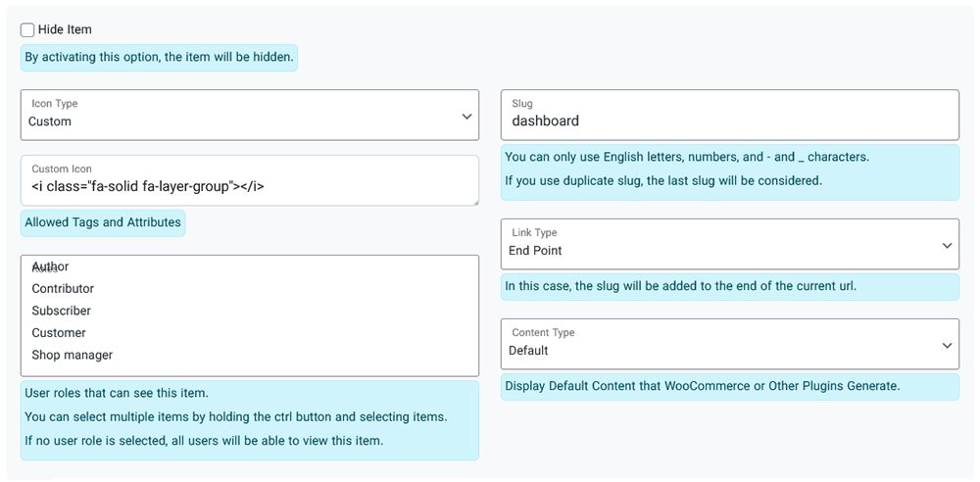The width and height of the screenshot is (980, 482).
Task: Select the Contributor role
Action: [63, 289]
